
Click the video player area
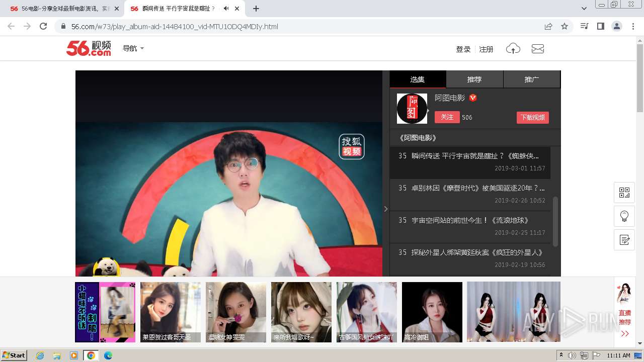(x=229, y=173)
